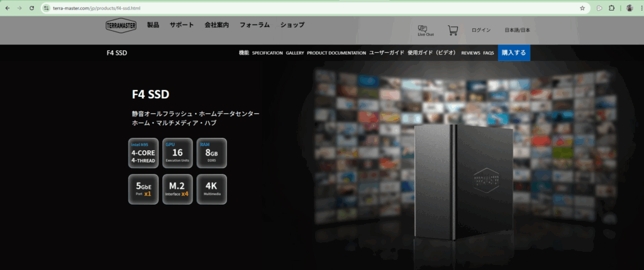
Task: Bookmark this page with star icon
Action: (582, 8)
